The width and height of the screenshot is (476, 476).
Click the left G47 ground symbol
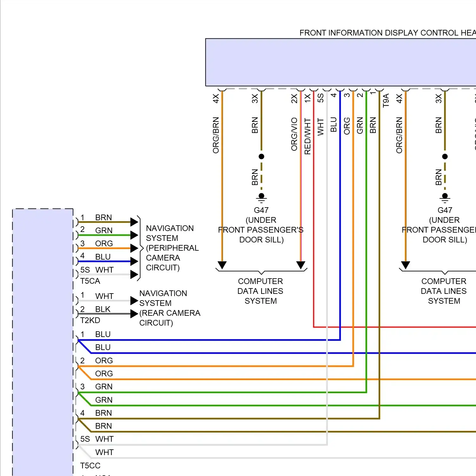[x=261, y=198]
